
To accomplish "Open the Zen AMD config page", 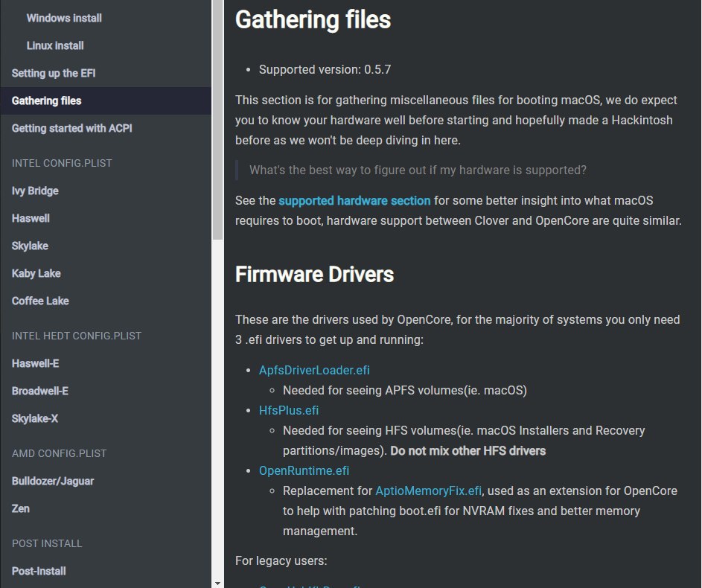I will pos(21,508).
